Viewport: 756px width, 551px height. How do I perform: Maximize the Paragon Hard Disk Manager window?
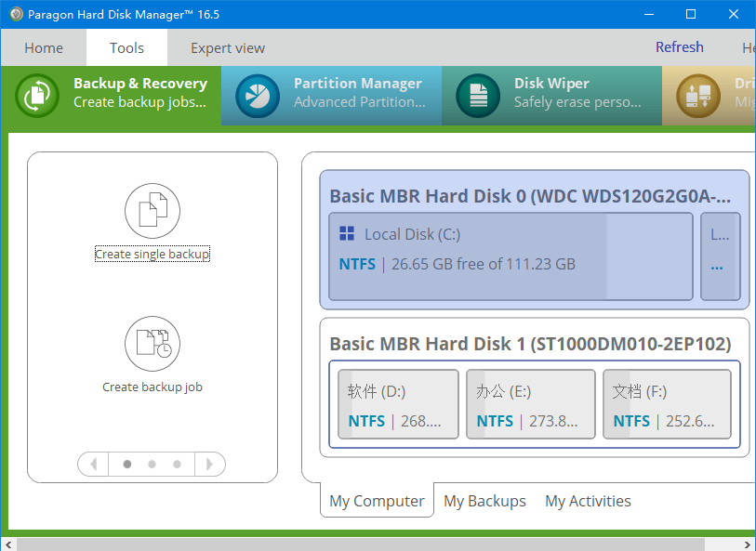691,14
